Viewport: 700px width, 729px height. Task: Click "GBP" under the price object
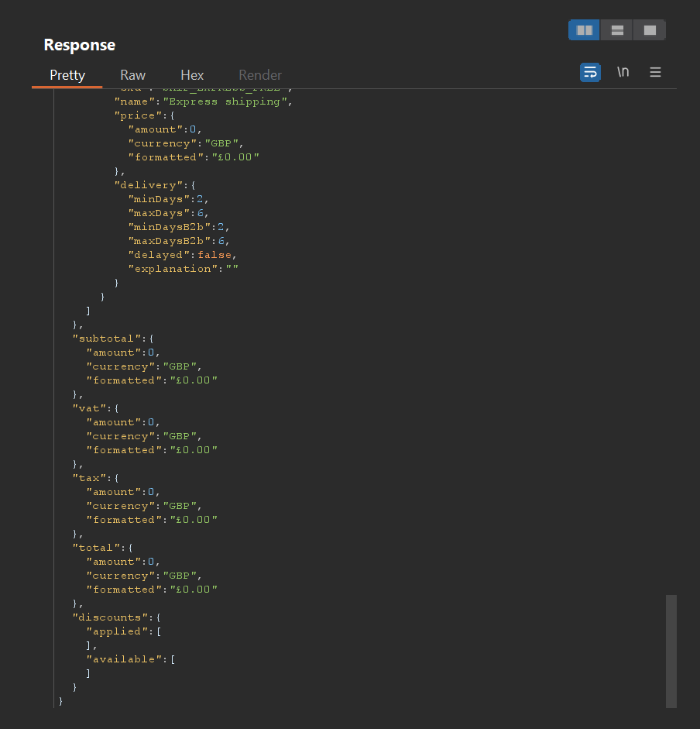point(221,143)
